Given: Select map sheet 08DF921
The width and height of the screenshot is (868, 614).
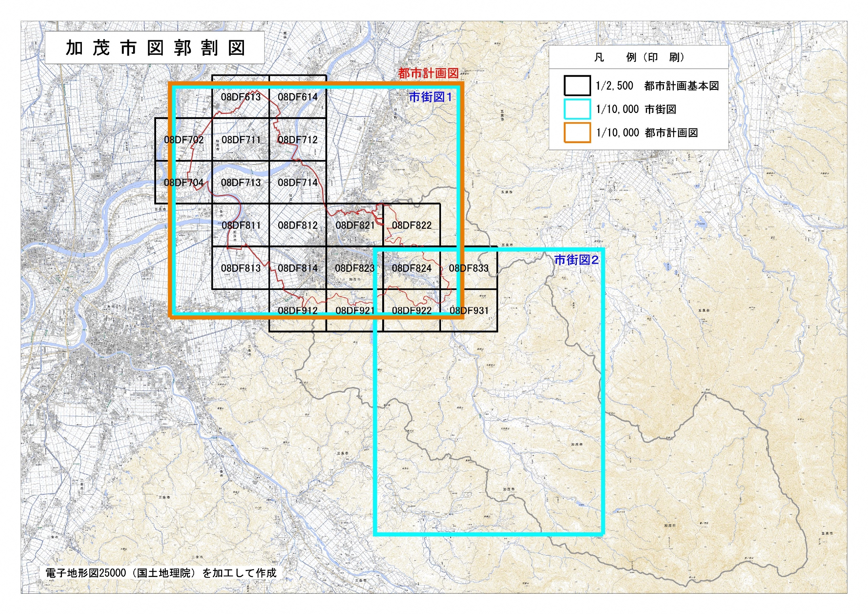Looking at the screenshot, I should [355, 310].
